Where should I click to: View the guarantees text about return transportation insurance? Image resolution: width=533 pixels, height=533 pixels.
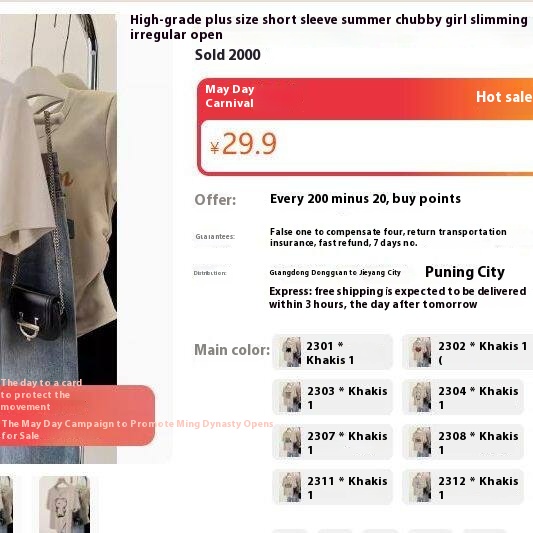coord(388,237)
